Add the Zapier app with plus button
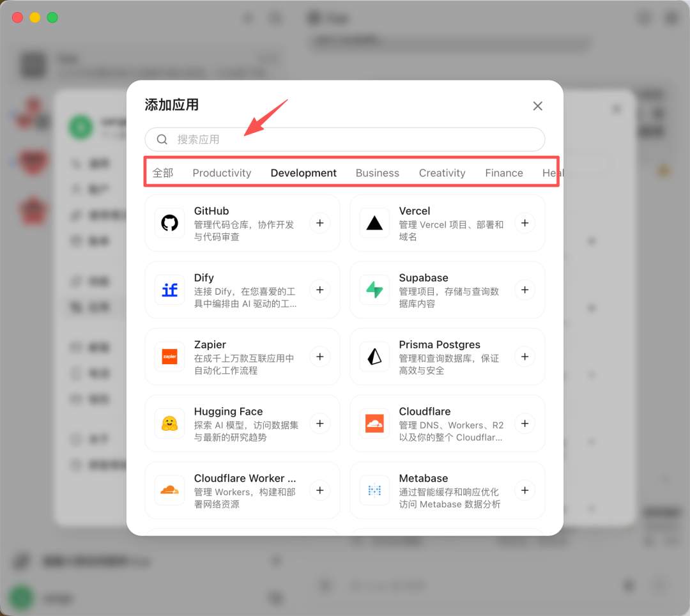690x616 pixels. pyautogui.click(x=320, y=357)
